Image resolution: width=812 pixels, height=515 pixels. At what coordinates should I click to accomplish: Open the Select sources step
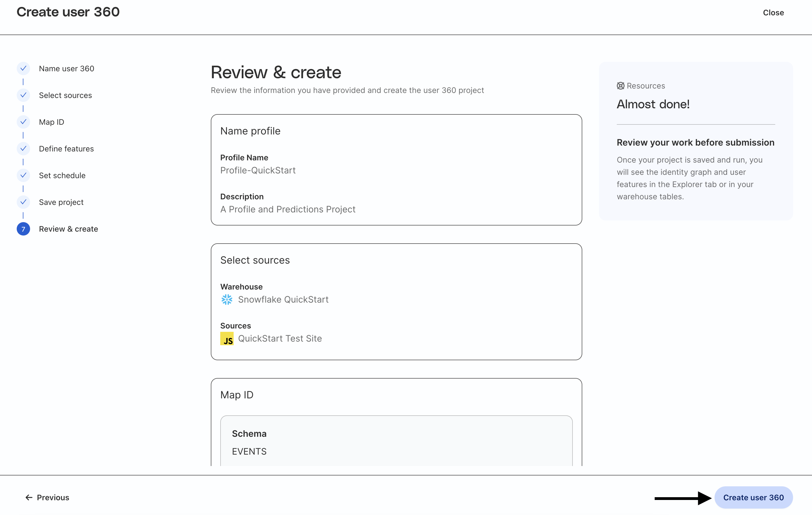[65, 95]
